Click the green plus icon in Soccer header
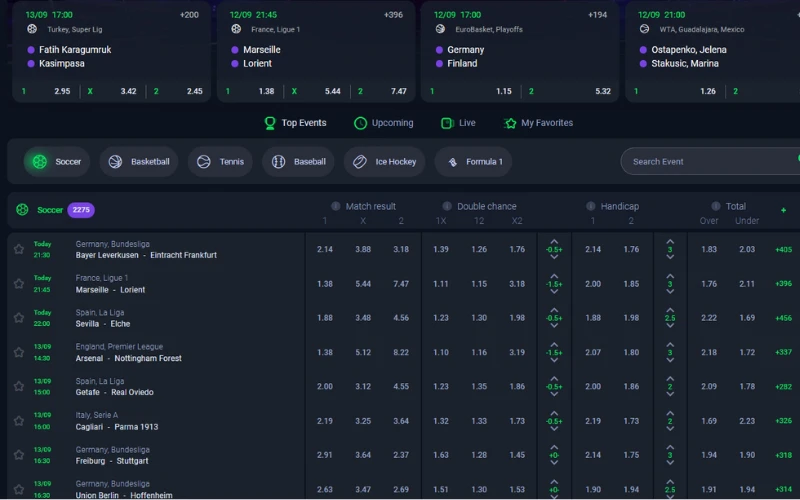800x500 pixels. coord(783,210)
